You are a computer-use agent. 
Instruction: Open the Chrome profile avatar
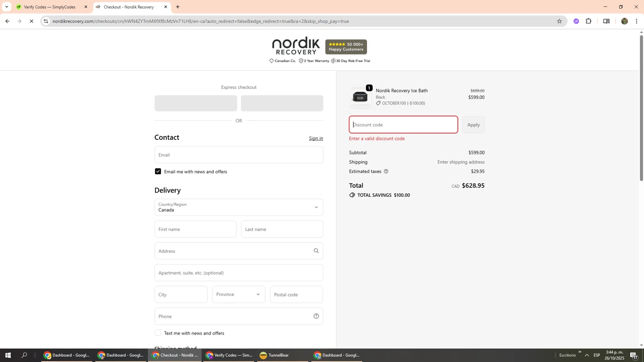point(624,21)
